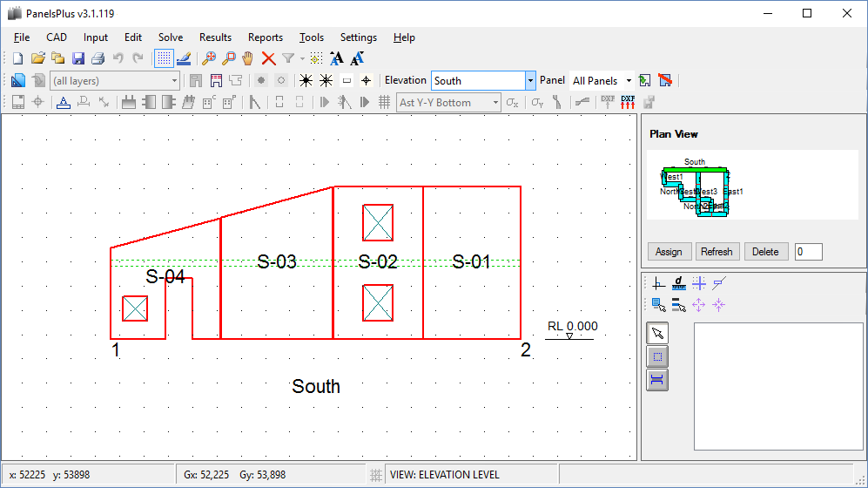868x488 pixels.
Task: Open the Solve menu
Action: pyautogui.click(x=171, y=37)
